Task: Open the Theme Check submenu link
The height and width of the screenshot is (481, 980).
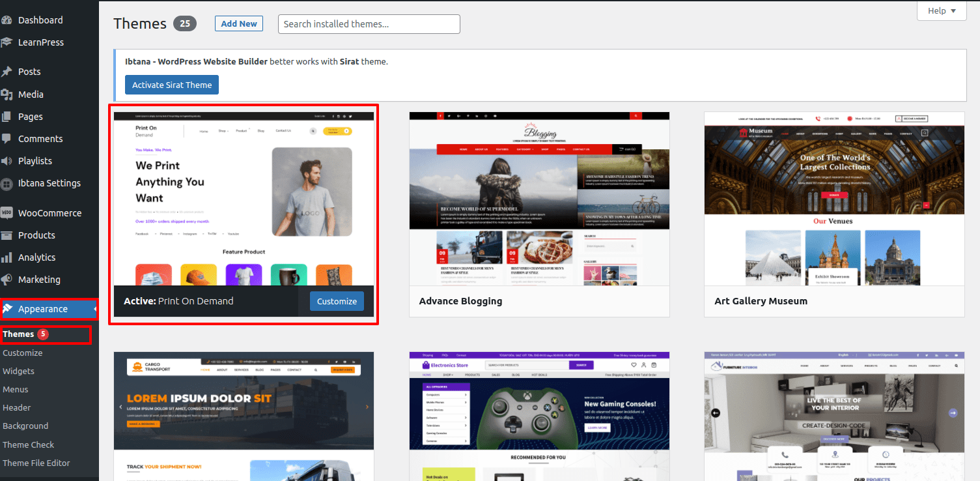Action: point(29,445)
